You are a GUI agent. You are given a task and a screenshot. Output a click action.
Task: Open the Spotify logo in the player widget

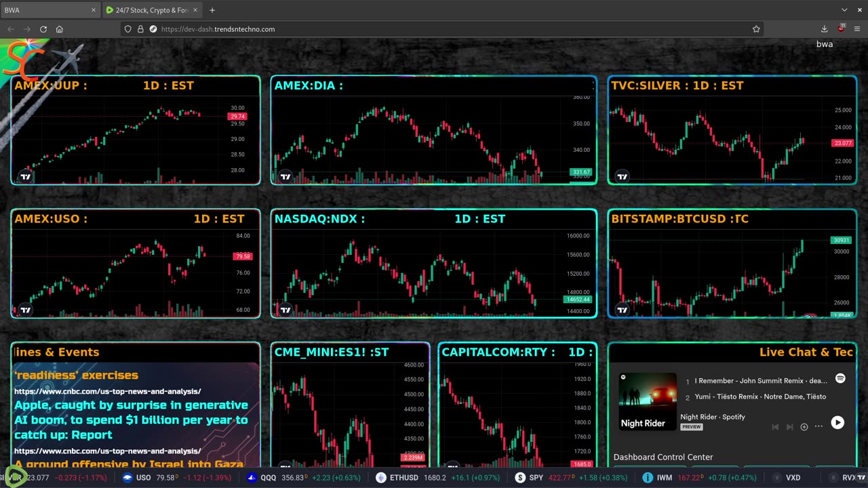tap(840, 378)
